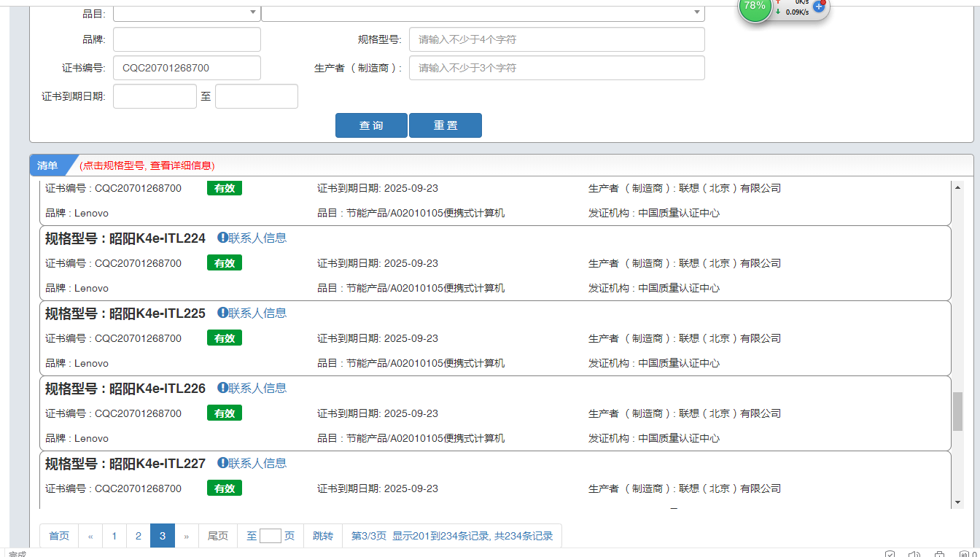Focus the 品牌 input field
The image size is (980, 557).
click(x=187, y=39)
